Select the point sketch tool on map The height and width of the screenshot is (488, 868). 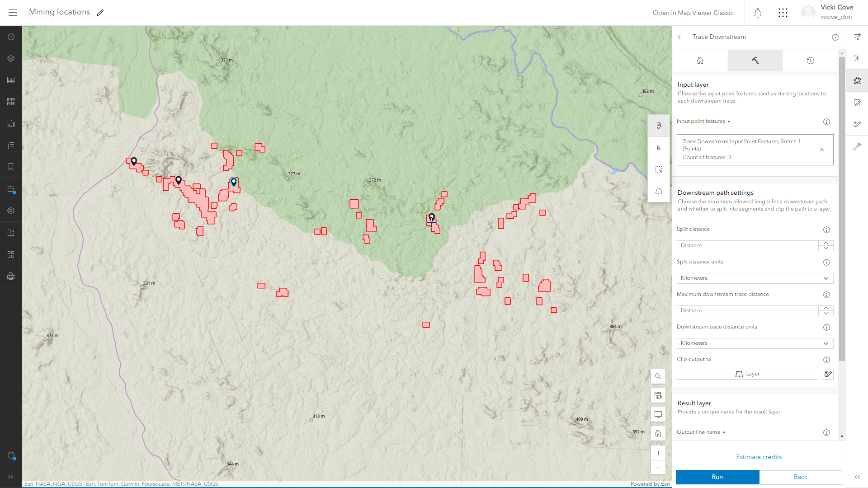point(659,126)
